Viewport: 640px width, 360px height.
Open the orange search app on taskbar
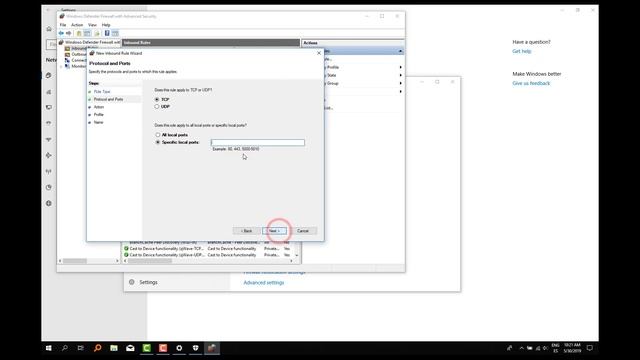tap(98, 348)
